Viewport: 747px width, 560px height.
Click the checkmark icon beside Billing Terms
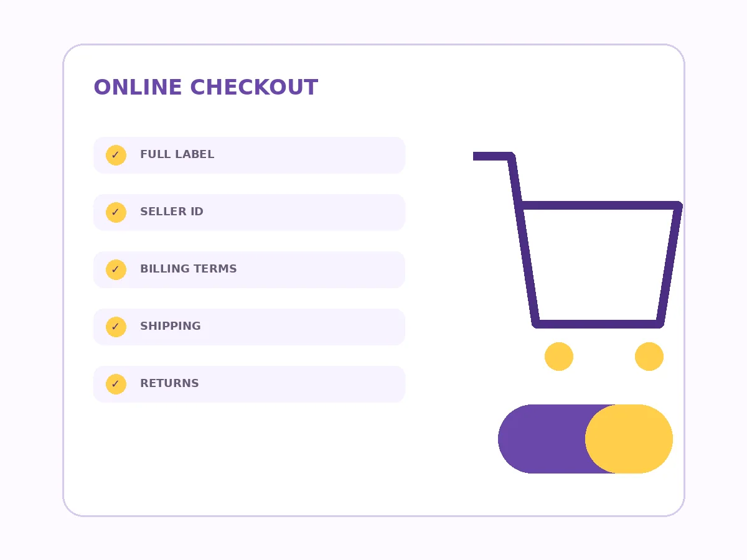pyautogui.click(x=116, y=269)
